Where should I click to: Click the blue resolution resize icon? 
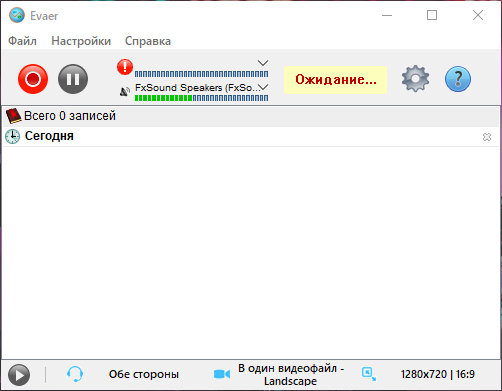point(369,374)
